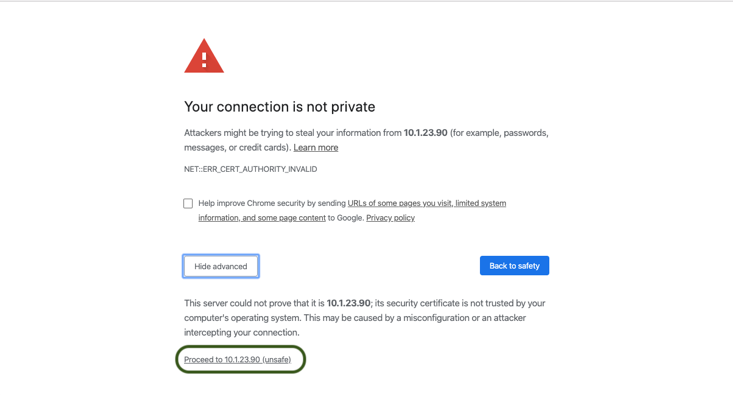Collapse details with the Hide advanced button

221,266
